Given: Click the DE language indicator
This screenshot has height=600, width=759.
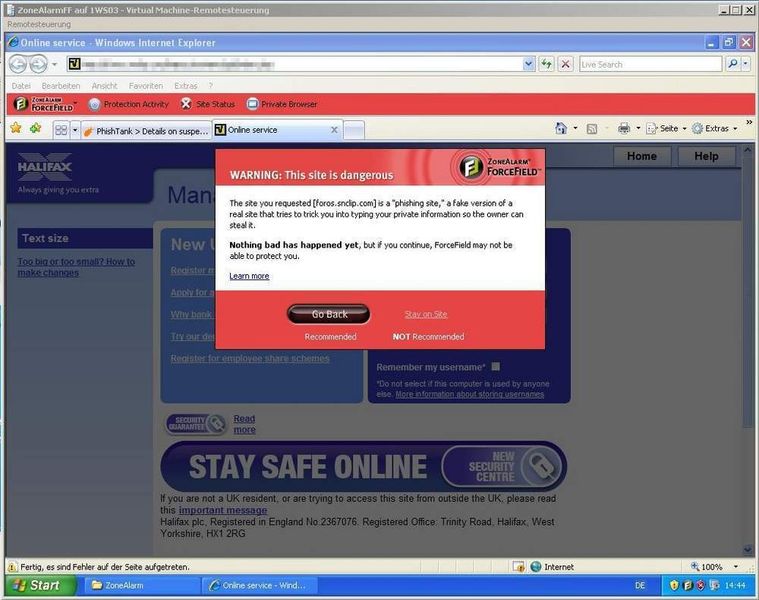Looking at the screenshot, I should tap(640, 585).
